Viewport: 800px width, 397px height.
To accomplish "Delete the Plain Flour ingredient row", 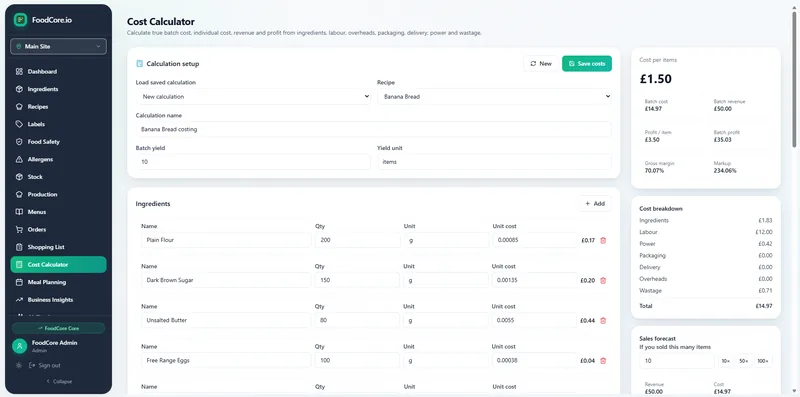I will (603, 240).
